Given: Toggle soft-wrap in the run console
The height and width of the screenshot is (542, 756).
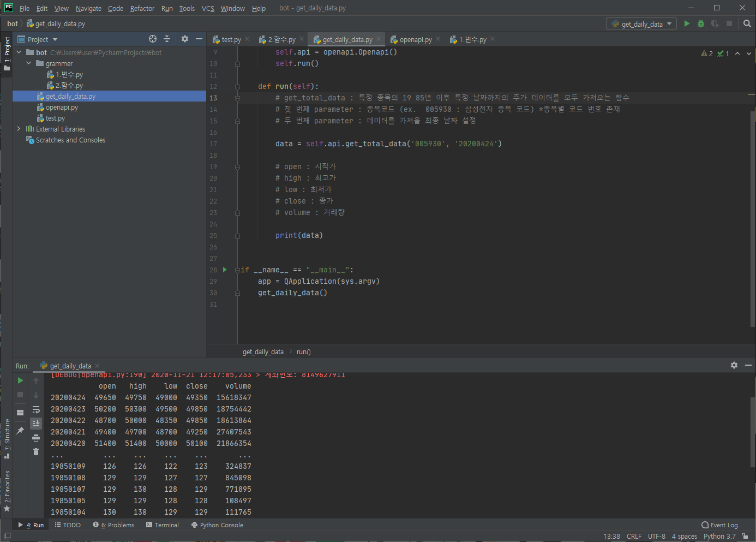Looking at the screenshot, I should pyautogui.click(x=36, y=409).
